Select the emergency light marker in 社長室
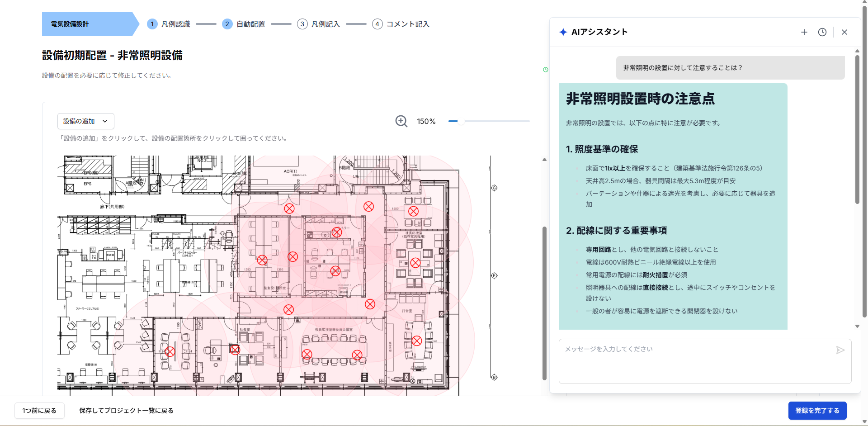Screen dimensions: 868x426 [236, 349]
